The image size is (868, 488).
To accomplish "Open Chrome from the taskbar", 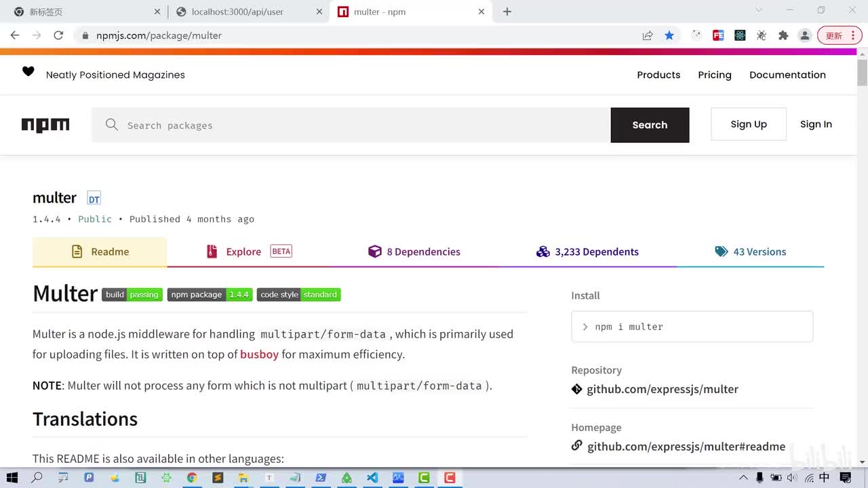I will click(x=192, y=478).
